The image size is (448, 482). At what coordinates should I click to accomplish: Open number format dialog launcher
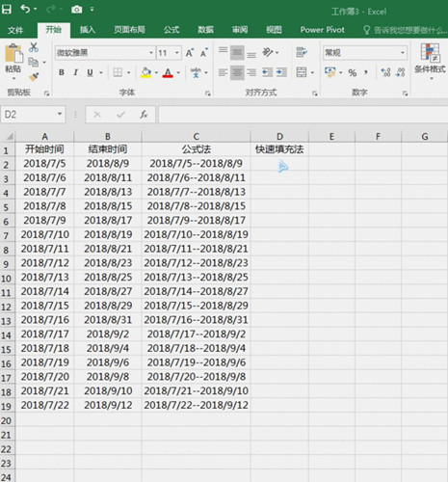pos(406,94)
